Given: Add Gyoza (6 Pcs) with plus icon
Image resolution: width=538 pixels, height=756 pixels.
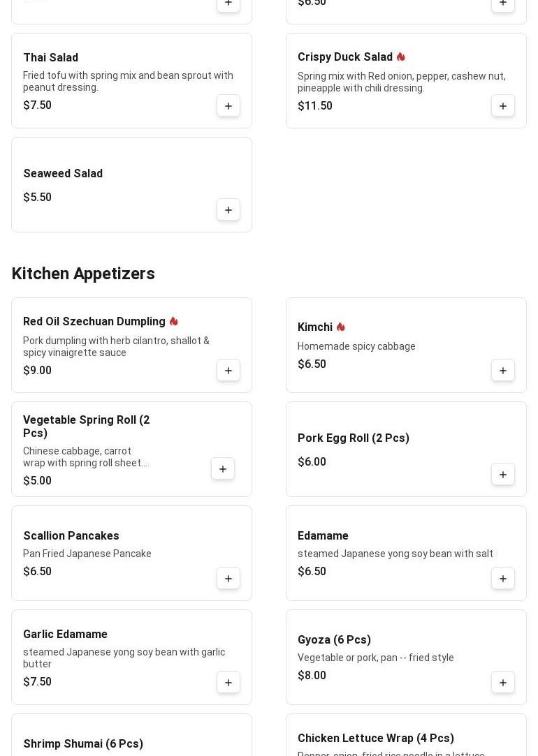Looking at the screenshot, I should [503, 683].
